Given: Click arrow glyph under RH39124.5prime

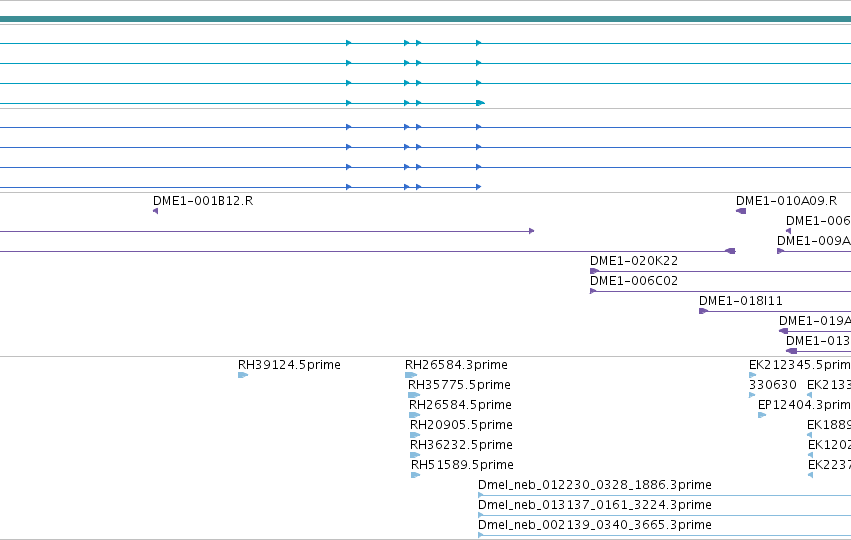Looking at the screenshot, I should 243,375.
